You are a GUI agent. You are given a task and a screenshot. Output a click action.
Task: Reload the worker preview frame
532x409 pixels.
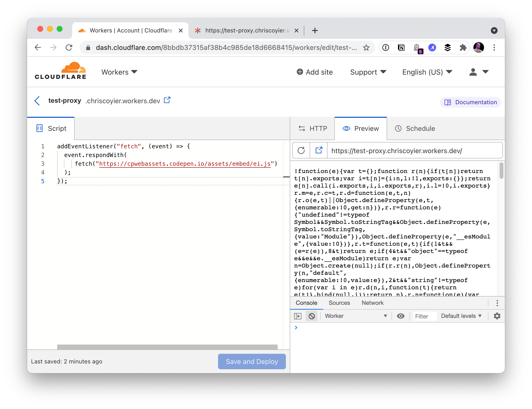tap(301, 150)
